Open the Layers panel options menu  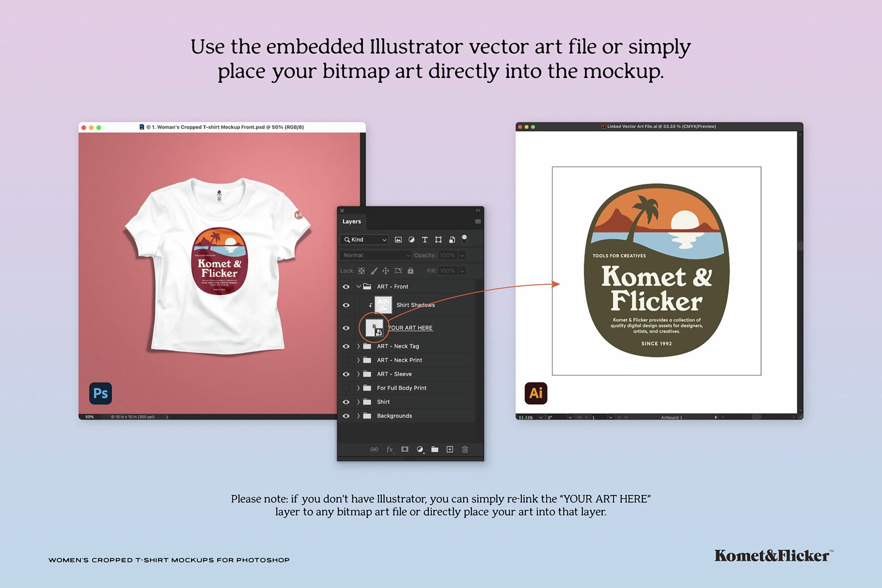[478, 221]
